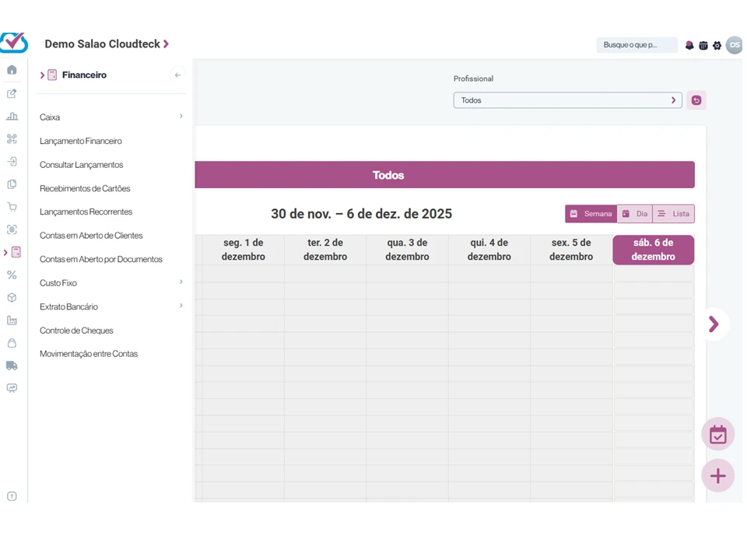Click the home icon in the sidebar
Viewport: 747px width, 560px height.
tap(12, 70)
